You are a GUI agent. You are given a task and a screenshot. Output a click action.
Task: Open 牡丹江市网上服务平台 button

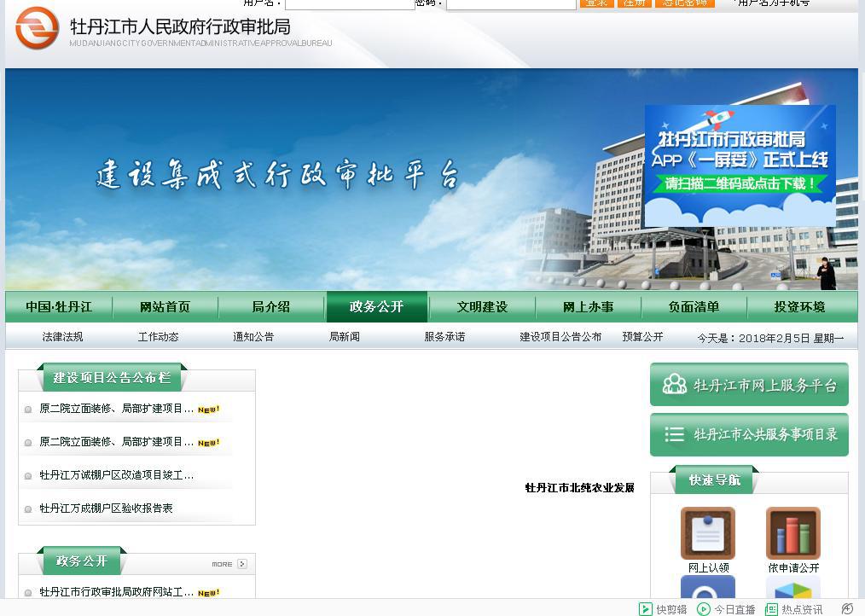tap(749, 385)
